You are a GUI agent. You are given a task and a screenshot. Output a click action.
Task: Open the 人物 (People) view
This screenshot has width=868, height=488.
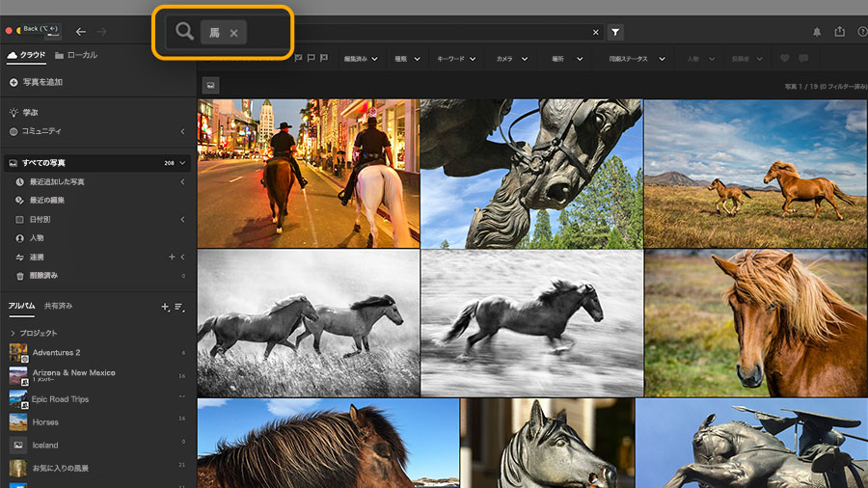pyautogui.click(x=36, y=237)
